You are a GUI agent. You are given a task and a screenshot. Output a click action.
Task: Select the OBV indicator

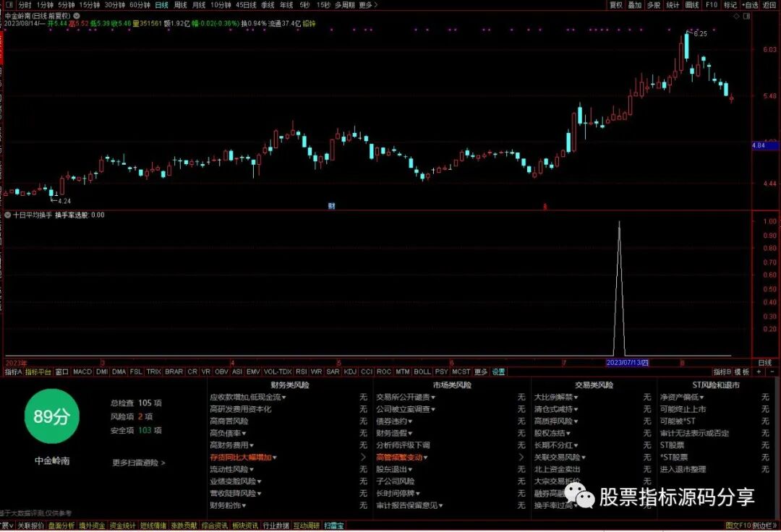pyautogui.click(x=222, y=372)
